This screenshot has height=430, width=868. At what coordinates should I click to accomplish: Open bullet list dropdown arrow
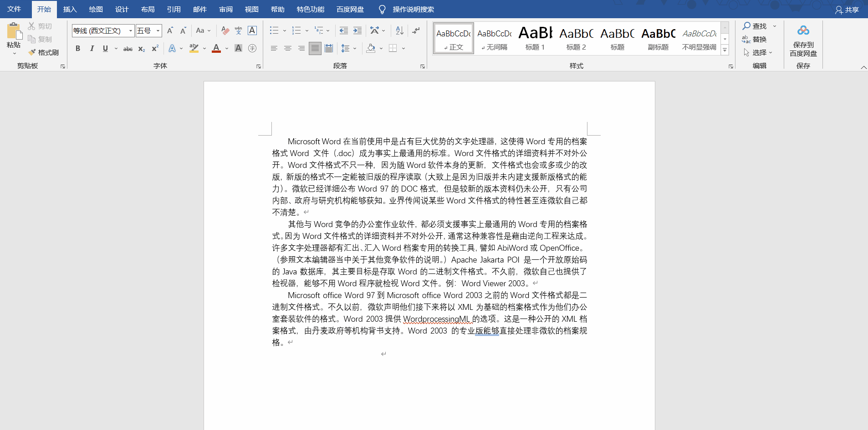(285, 30)
